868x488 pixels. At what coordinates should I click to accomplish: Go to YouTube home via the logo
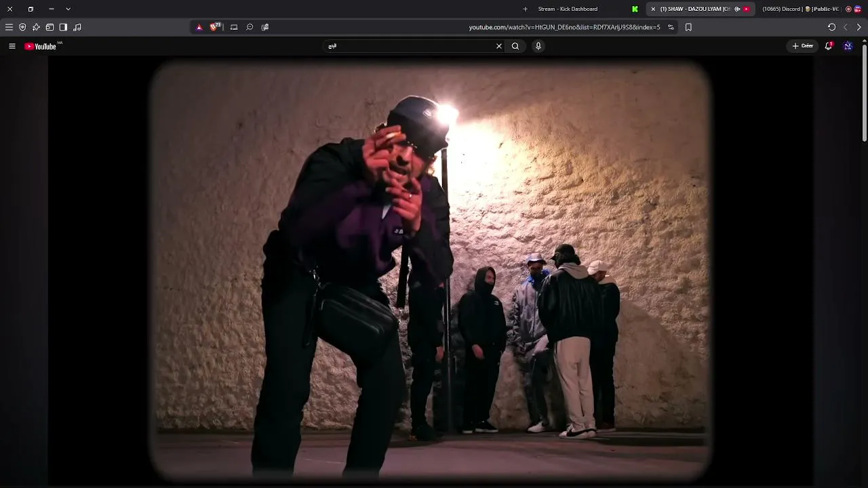tap(41, 46)
